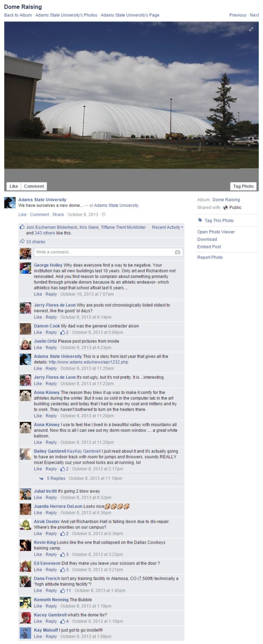Click the shares arrow icon beside 33 shares
Screen dimensions: 263x644
click(22, 241)
